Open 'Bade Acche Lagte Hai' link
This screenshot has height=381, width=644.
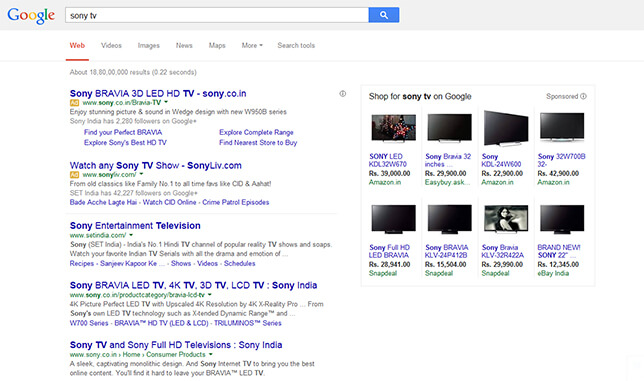[103, 202]
